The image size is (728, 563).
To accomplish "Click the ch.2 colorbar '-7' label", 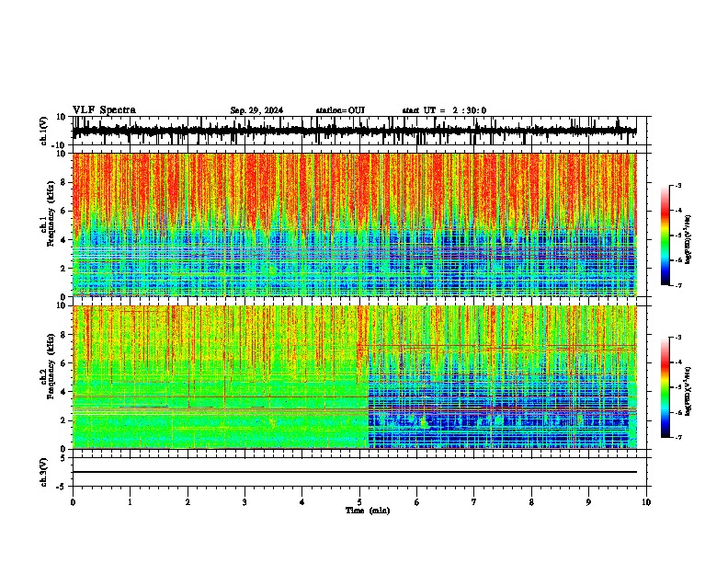I will click(x=677, y=437).
